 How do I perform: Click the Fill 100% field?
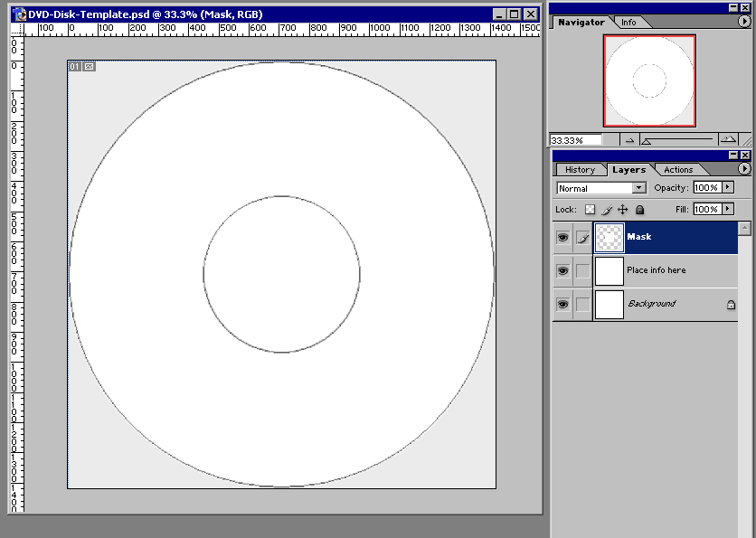tap(707, 209)
